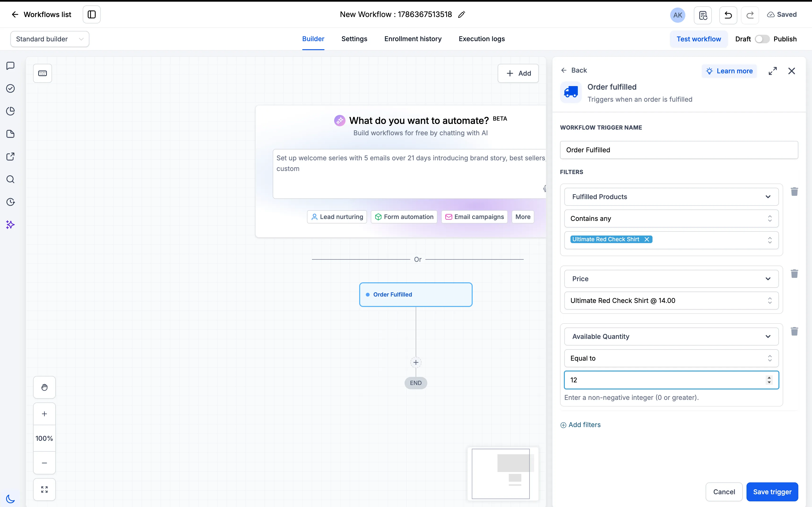Open the pie chart stats icon in sidebar
The image size is (812, 507).
click(10, 111)
